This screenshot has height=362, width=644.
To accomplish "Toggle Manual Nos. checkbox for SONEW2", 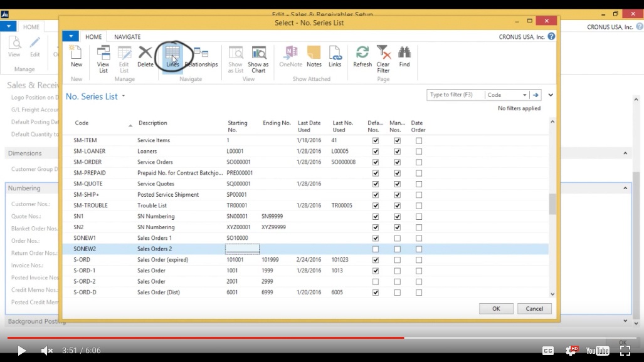I will click(397, 249).
